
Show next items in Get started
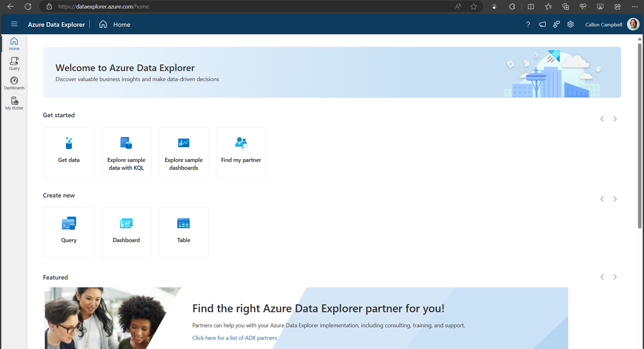[615, 119]
